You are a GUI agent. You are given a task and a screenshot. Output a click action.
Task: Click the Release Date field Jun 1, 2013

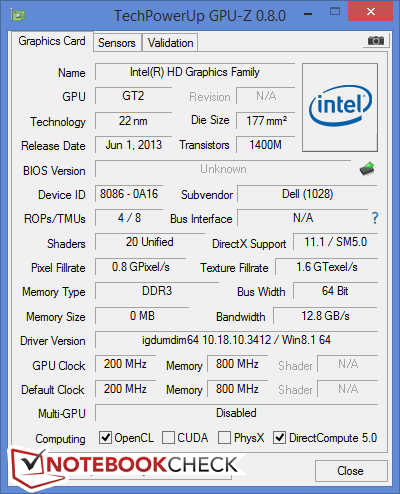pyautogui.click(x=133, y=145)
